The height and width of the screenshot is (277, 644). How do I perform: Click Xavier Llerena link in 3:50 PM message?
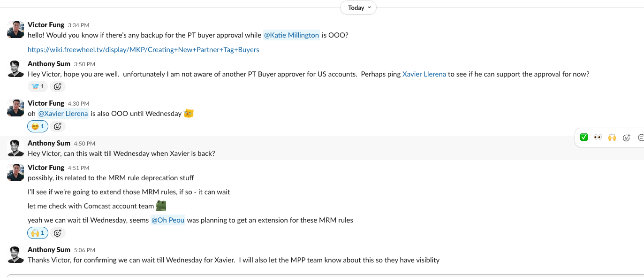point(424,74)
